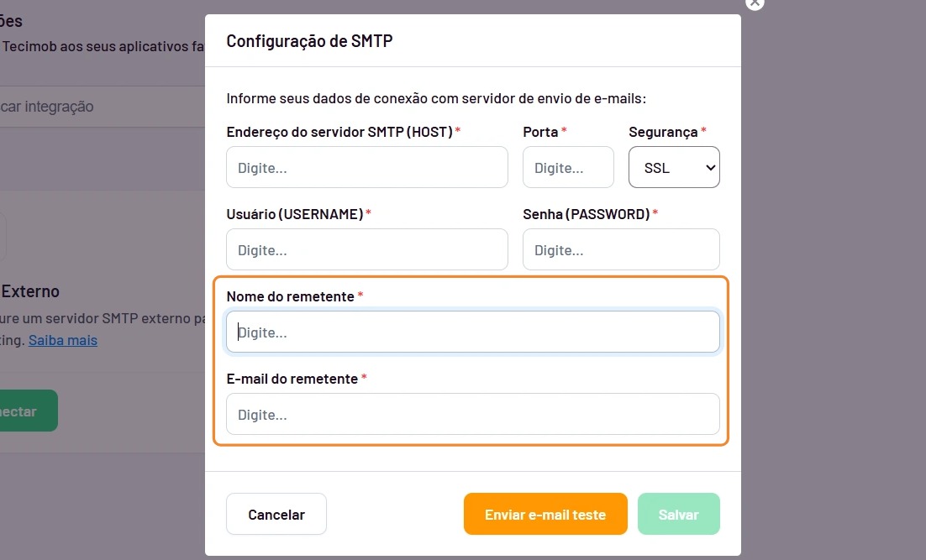
Task: Click the E-mail do remetente input
Action: (x=473, y=414)
